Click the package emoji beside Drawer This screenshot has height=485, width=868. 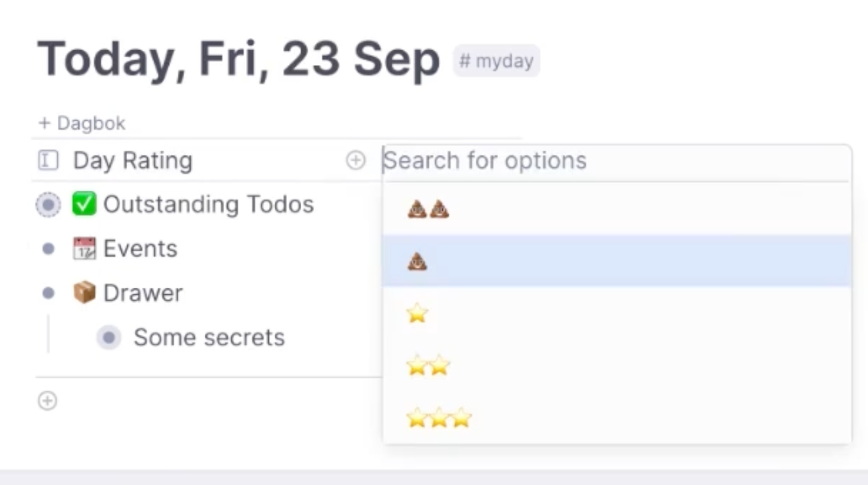click(x=84, y=293)
